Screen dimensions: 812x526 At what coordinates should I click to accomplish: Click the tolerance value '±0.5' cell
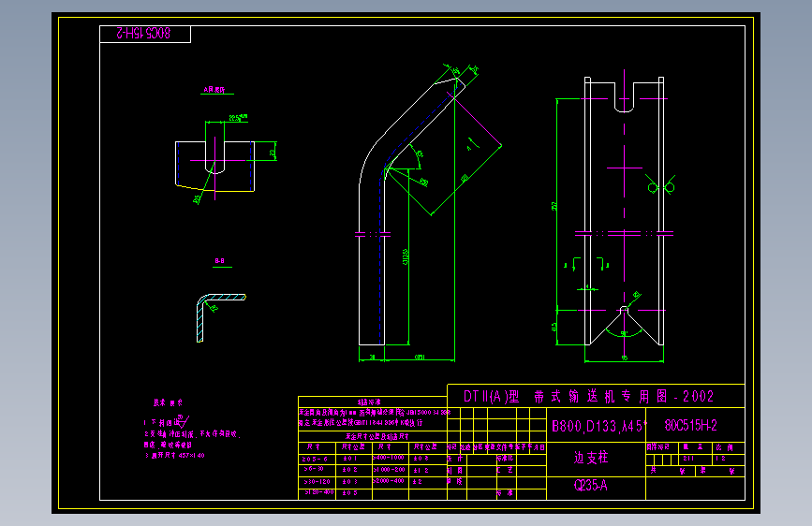pyautogui.click(x=349, y=493)
